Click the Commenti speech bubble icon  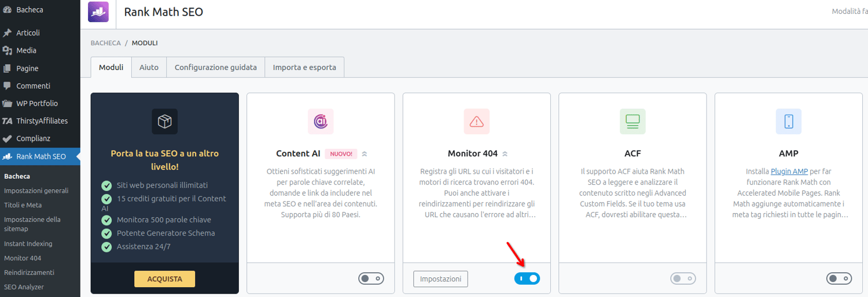[x=7, y=86]
